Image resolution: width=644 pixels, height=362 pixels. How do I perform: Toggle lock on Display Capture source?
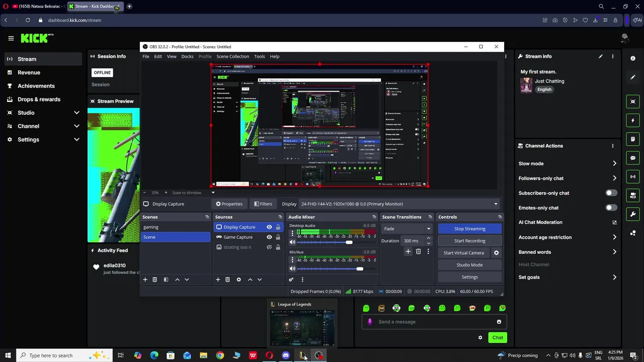(278, 227)
